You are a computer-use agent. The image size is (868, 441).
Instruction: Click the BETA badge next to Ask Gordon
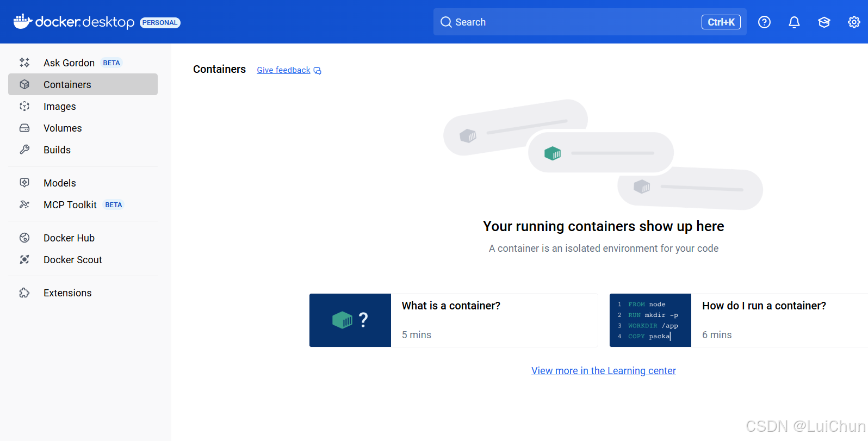111,63
